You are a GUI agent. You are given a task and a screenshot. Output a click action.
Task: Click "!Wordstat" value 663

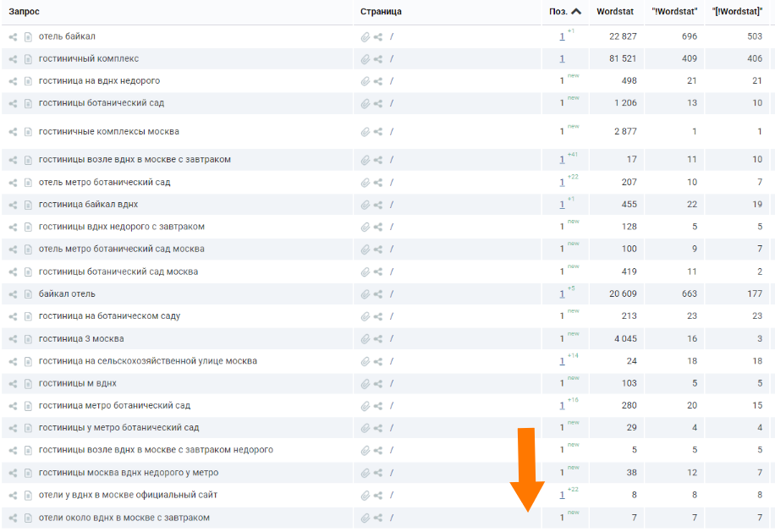(689, 293)
